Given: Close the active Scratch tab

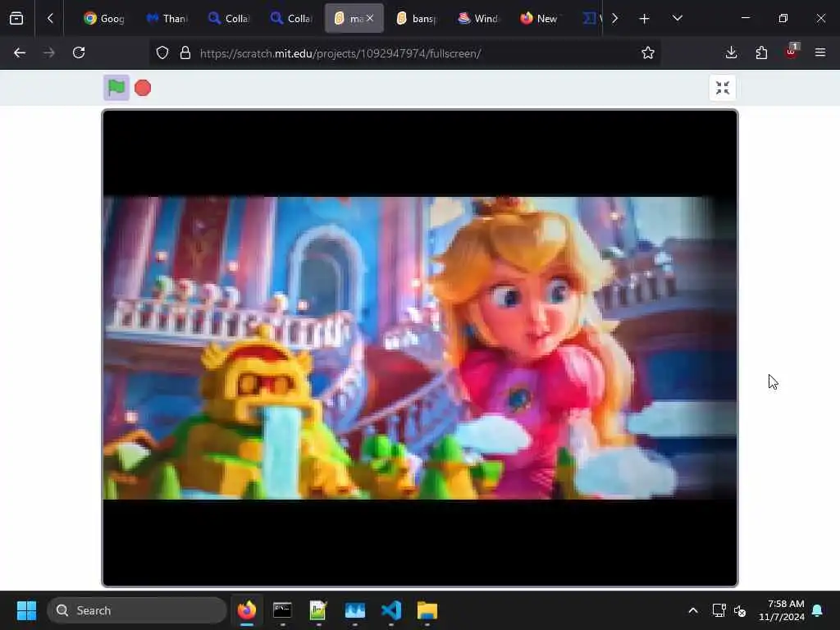Looking at the screenshot, I should [370, 18].
